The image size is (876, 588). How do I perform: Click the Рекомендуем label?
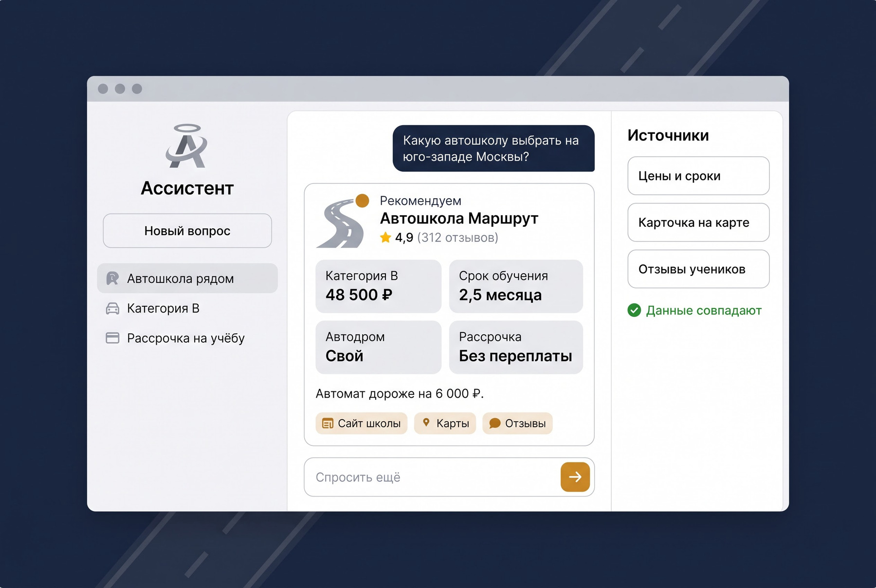420,201
